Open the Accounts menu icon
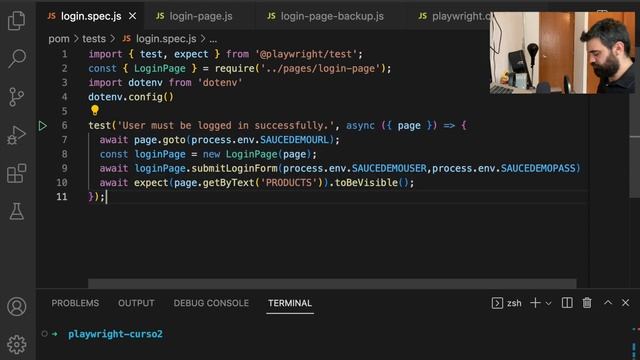The width and height of the screenshot is (640, 360). [x=17, y=307]
